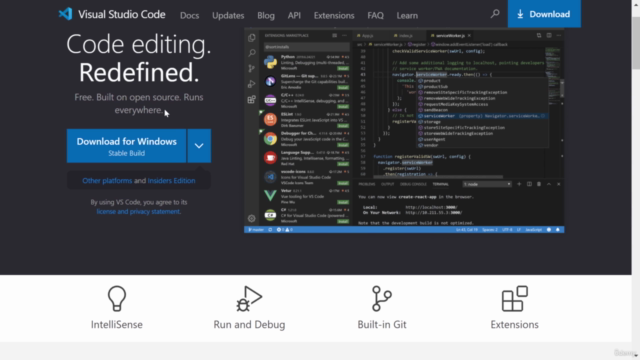Open the Other platforms link
Screen dimensions: 640x360
pos(107,180)
